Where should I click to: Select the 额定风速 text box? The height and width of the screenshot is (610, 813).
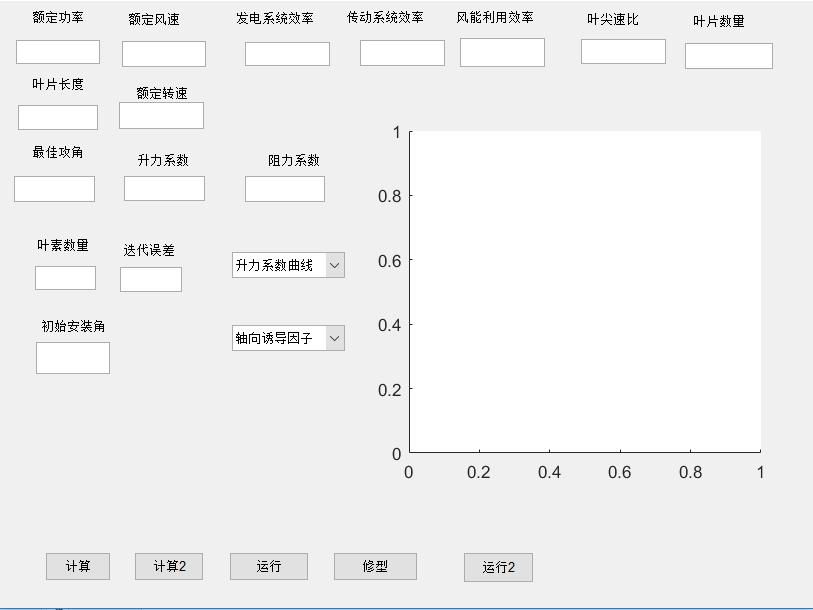[164, 54]
